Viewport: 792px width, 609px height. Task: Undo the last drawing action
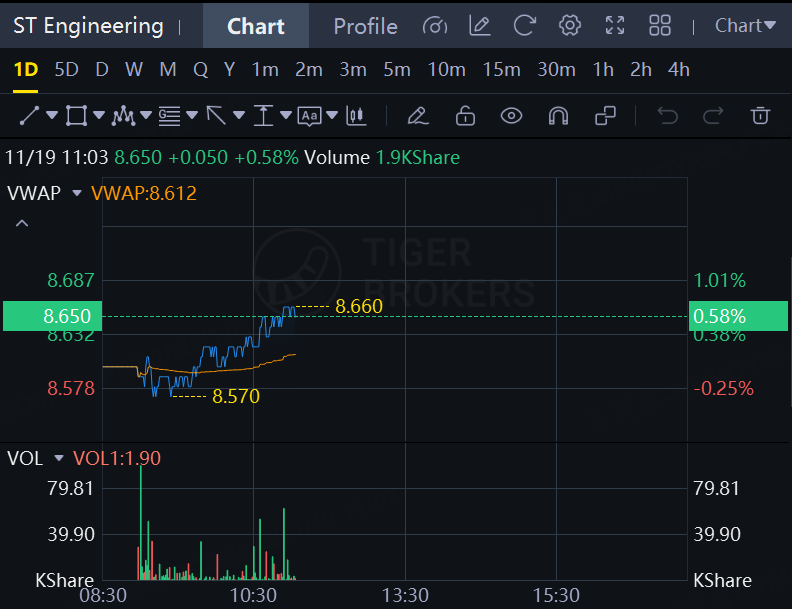tap(667, 116)
